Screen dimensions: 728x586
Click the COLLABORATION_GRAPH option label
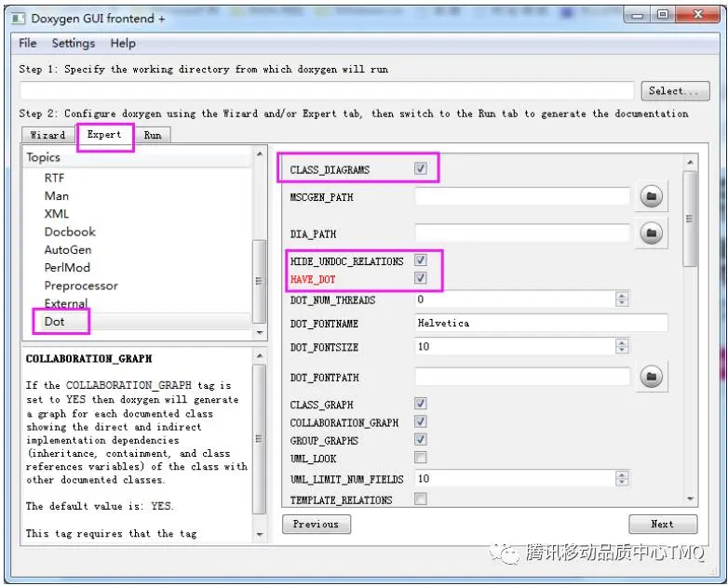344,422
